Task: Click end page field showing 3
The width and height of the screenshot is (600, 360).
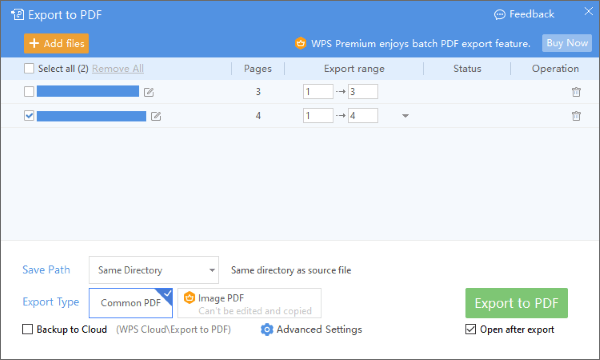Action: [x=363, y=92]
